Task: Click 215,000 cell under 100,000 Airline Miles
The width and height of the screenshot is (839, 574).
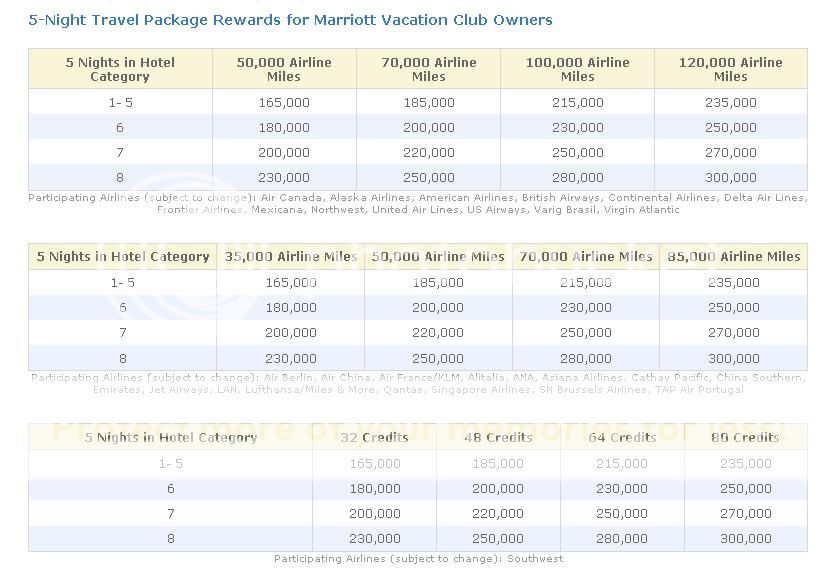Action: click(x=578, y=103)
